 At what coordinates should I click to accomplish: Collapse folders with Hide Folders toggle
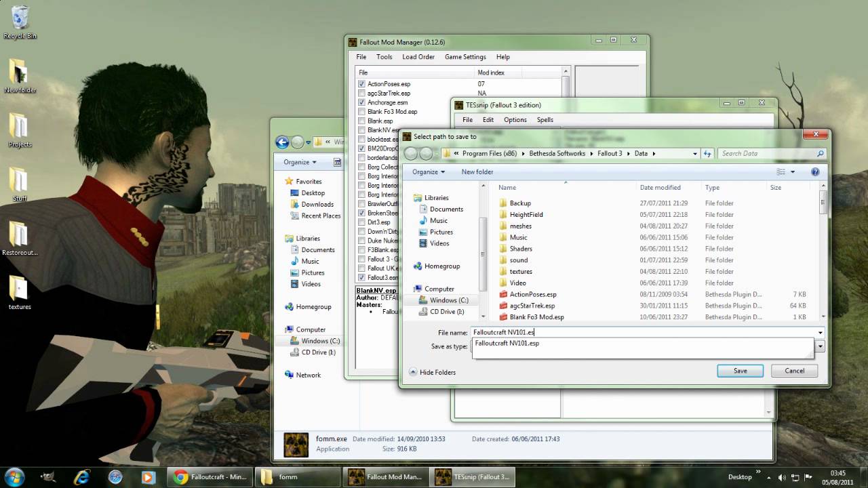(431, 372)
